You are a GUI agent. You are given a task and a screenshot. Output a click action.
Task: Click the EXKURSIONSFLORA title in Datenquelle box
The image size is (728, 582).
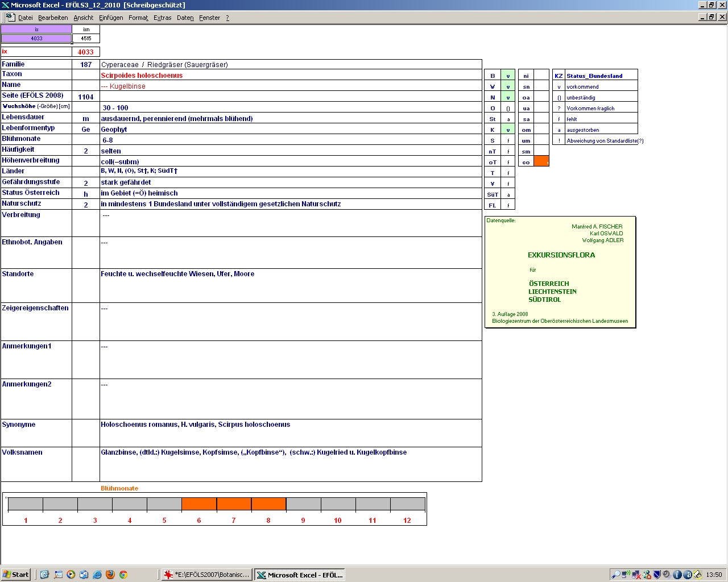click(561, 255)
